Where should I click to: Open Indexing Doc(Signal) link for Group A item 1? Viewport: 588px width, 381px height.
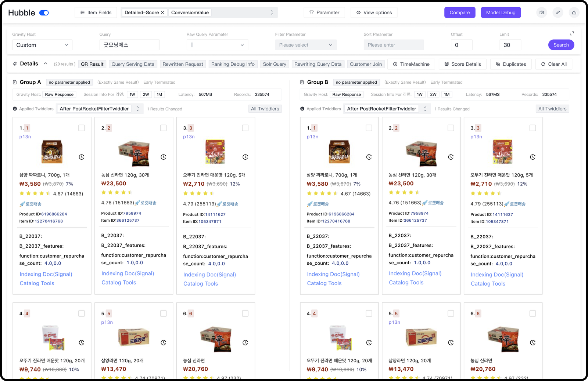[46, 274]
